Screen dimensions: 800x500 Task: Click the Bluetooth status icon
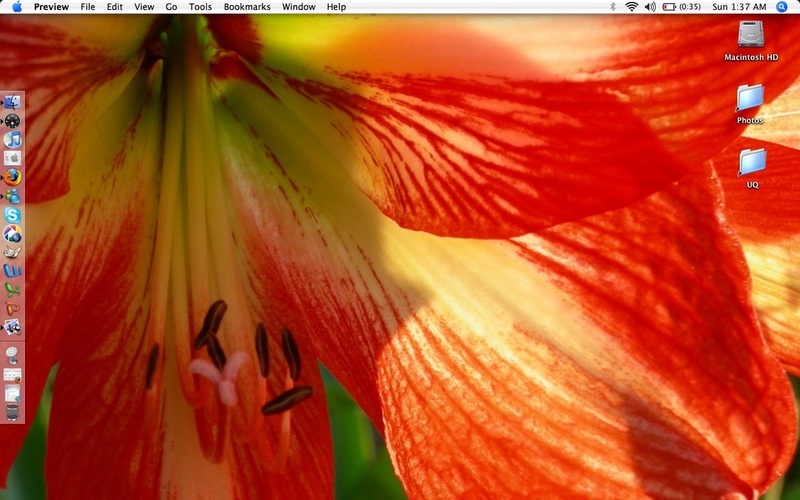click(x=613, y=7)
